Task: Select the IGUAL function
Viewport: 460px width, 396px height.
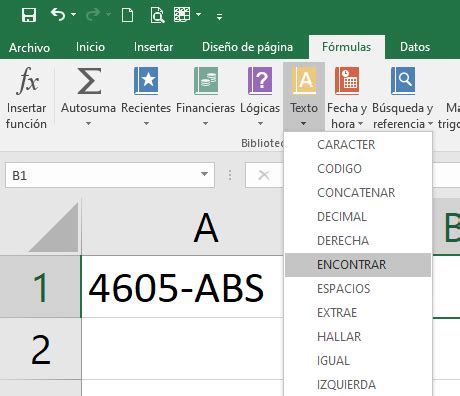Action: pyautogui.click(x=358, y=361)
